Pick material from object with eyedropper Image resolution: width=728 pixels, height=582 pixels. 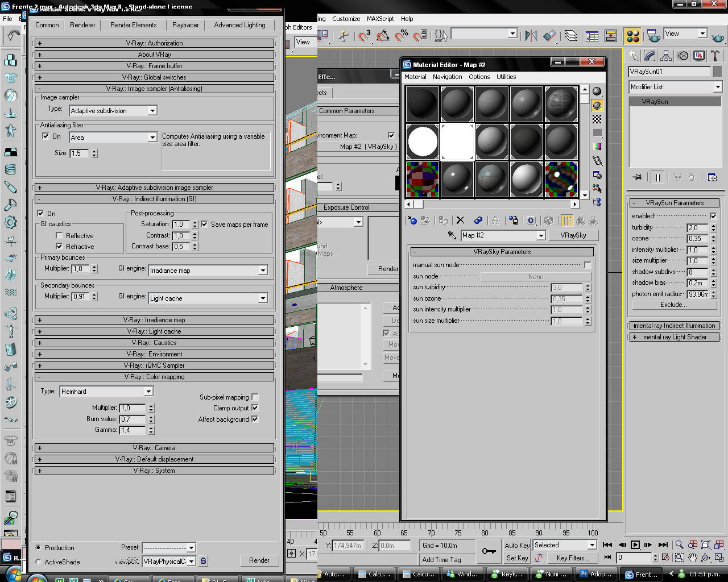[x=452, y=235]
